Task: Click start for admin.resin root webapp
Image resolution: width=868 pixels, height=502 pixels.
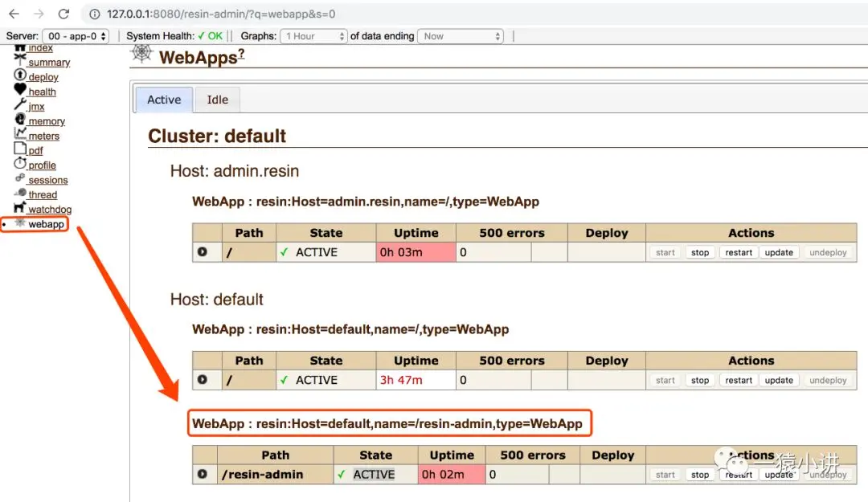Action: point(665,252)
